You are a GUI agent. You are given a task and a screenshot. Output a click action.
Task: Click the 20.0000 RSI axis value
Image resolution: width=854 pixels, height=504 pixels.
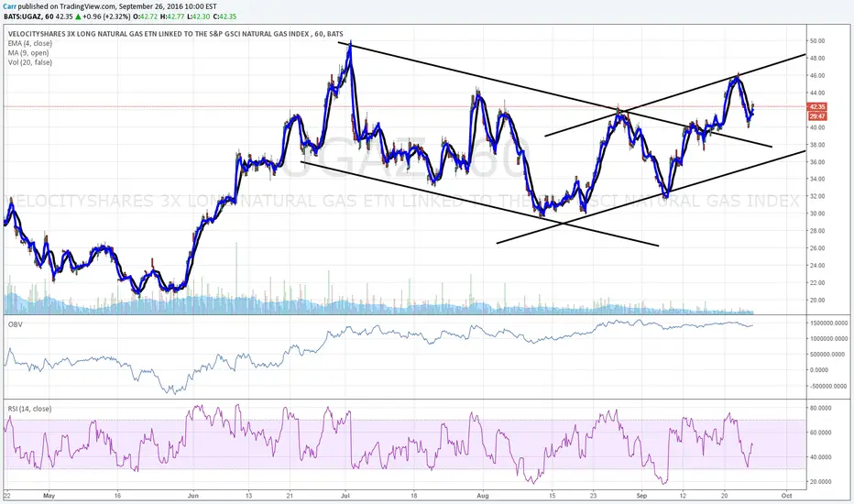point(821,482)
